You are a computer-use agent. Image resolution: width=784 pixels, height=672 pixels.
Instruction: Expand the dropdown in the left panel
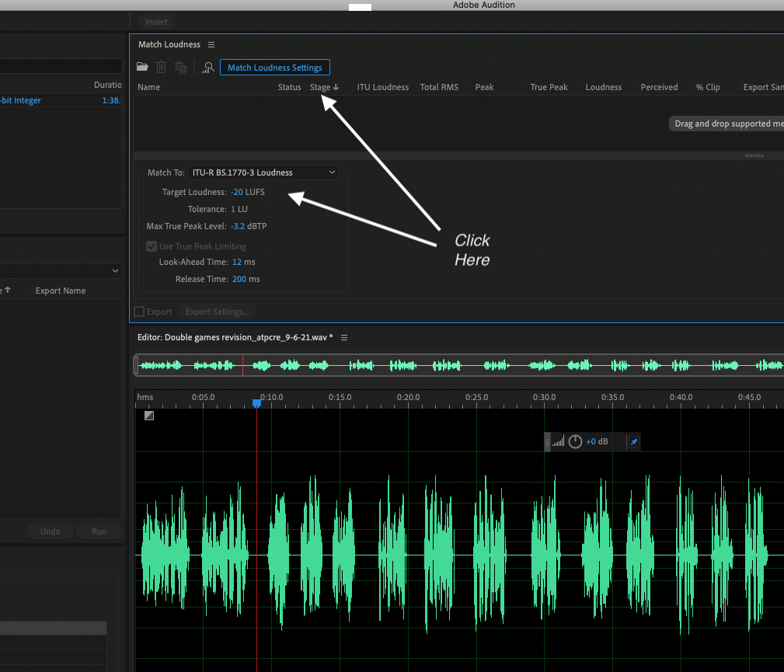116,271
